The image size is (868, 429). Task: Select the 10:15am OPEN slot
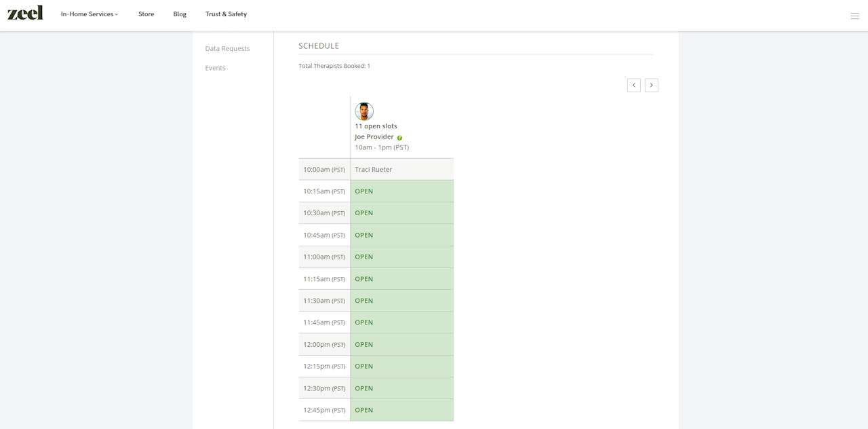point(401,191)
